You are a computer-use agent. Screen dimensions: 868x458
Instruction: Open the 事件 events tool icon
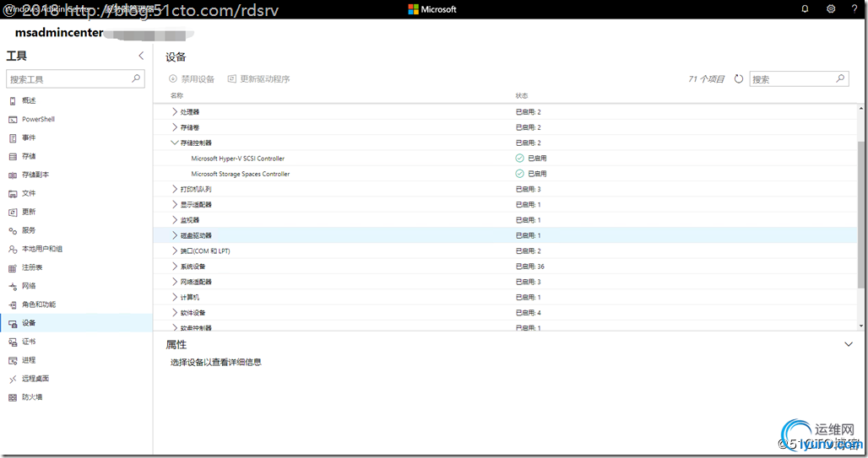[13, 138]
